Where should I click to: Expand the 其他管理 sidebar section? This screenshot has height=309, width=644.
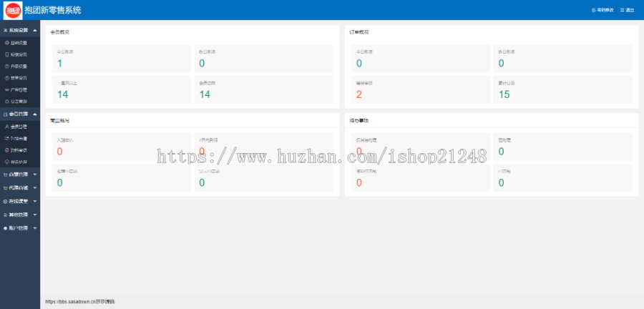[20, 214]
